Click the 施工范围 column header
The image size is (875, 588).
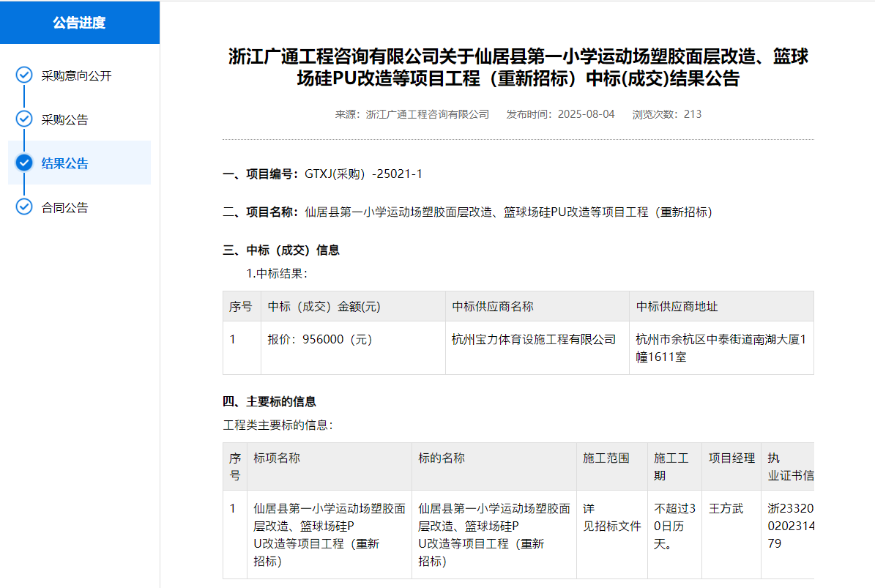coord(606,458)
